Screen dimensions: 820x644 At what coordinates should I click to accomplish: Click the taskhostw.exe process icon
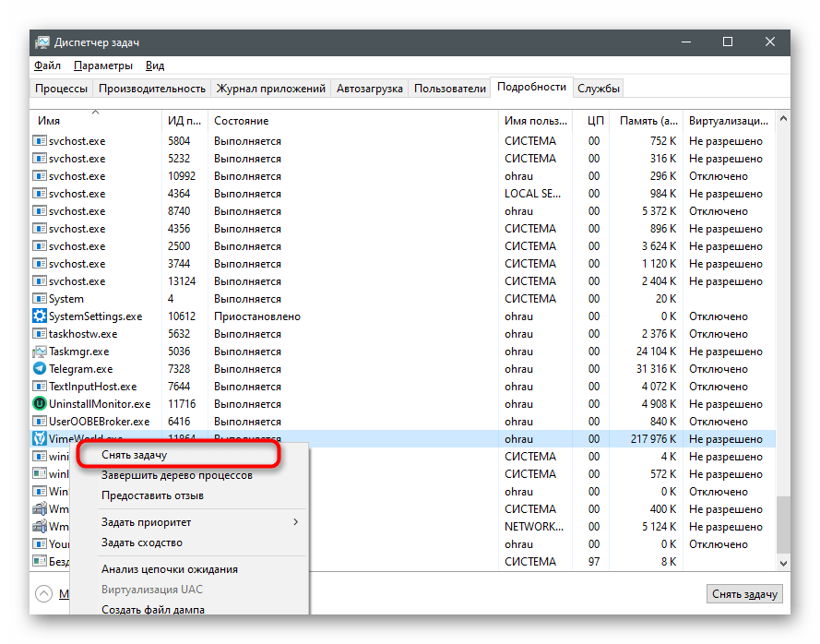point(40,333)
